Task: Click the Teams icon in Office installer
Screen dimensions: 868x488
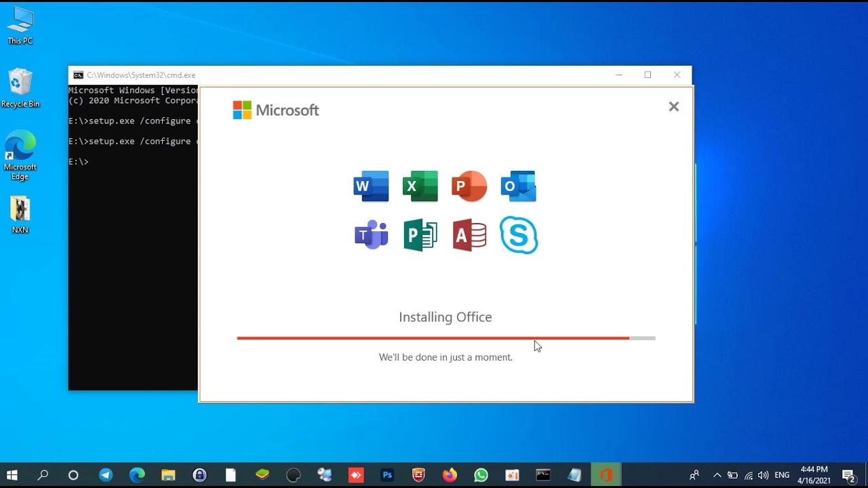Action: coord(371,235)
